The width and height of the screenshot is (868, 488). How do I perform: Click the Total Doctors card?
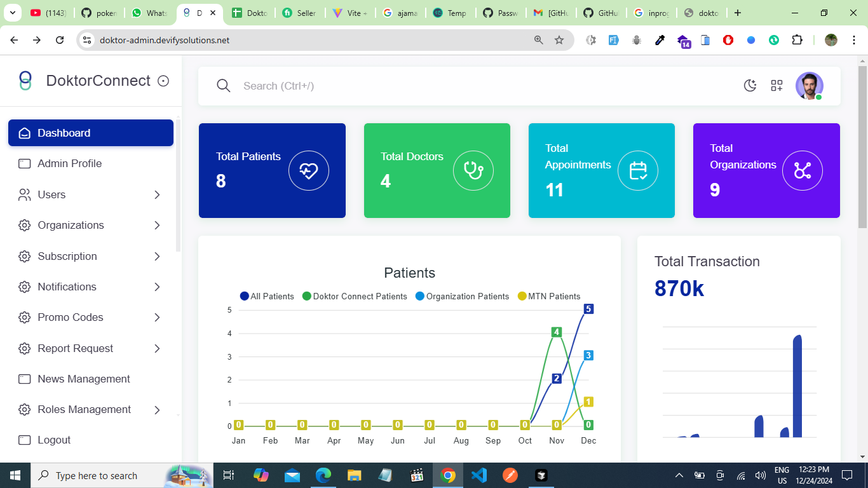[437, 170]
